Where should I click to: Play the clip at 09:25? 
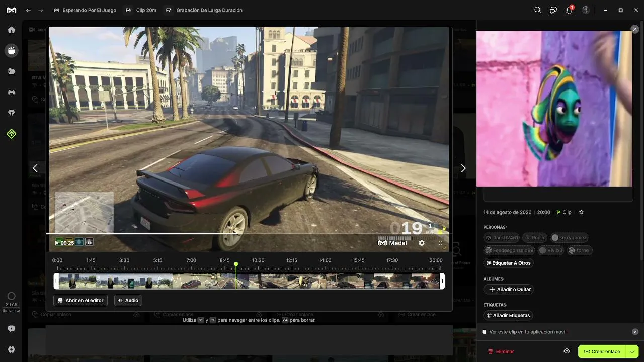point(57,243)
